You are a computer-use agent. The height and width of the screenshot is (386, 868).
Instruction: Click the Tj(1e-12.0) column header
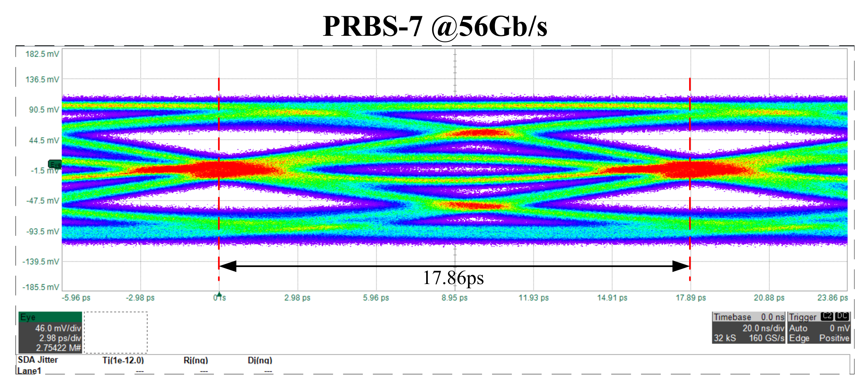click(123, 360)
